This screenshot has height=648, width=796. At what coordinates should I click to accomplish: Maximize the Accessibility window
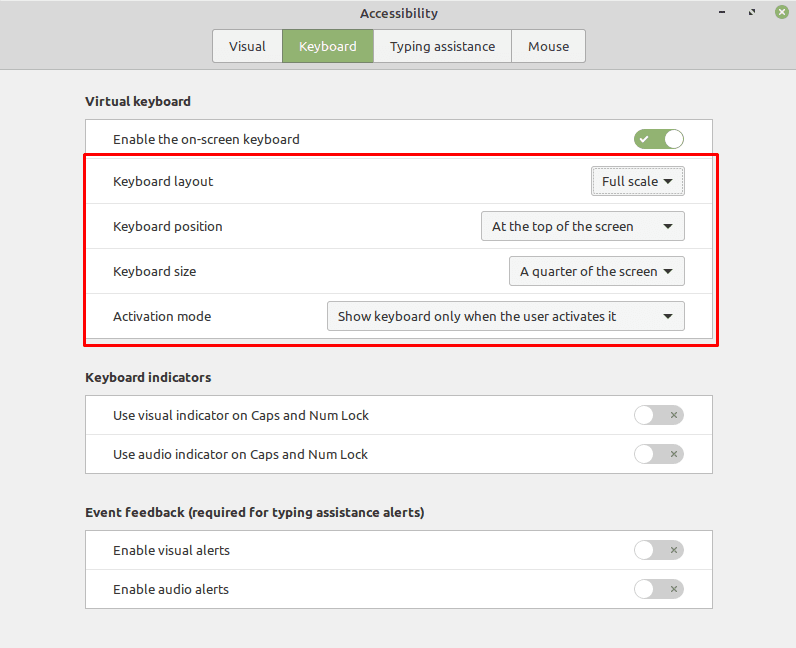(752, 12)
